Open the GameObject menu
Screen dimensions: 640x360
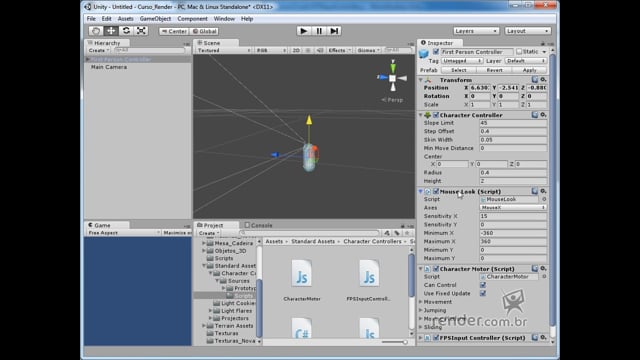(155, 19)
